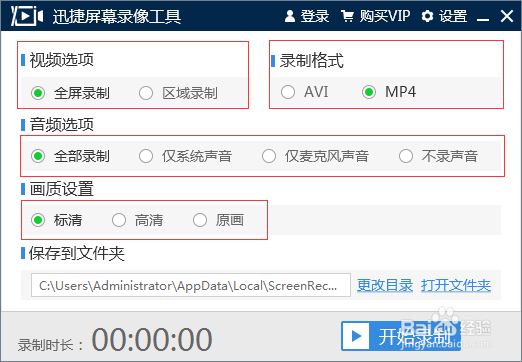Screen dimensions: 522x362
Task: Open 设置 settings with gear icon
Action: pos(444,16)
